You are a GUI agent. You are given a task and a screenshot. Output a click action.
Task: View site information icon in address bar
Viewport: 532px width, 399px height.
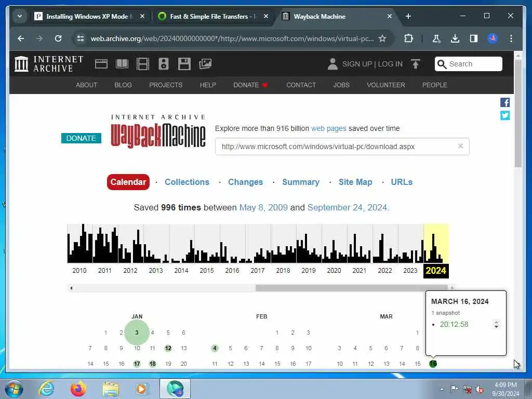click(81, 38)
